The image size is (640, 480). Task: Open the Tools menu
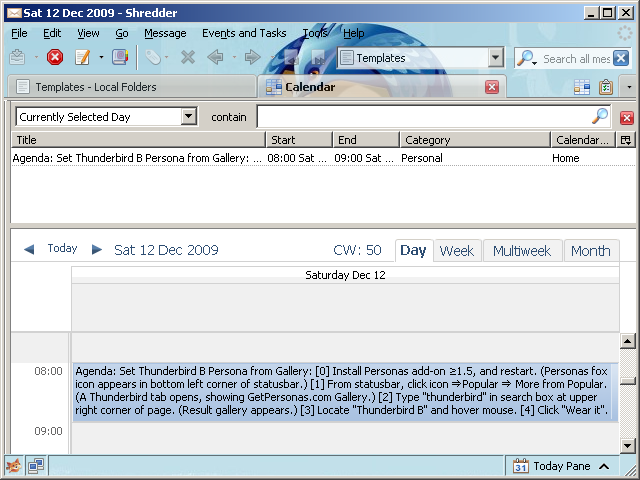[x=315, y=33]
